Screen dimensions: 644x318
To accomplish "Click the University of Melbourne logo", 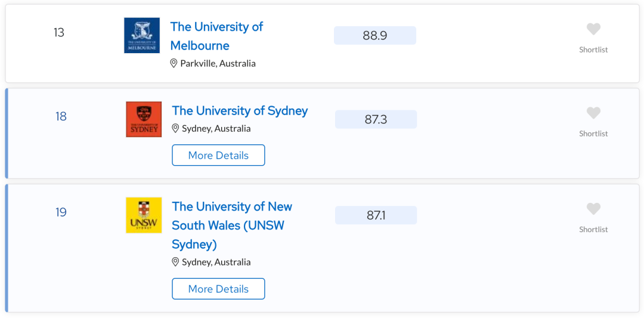I will click(142, 35).
